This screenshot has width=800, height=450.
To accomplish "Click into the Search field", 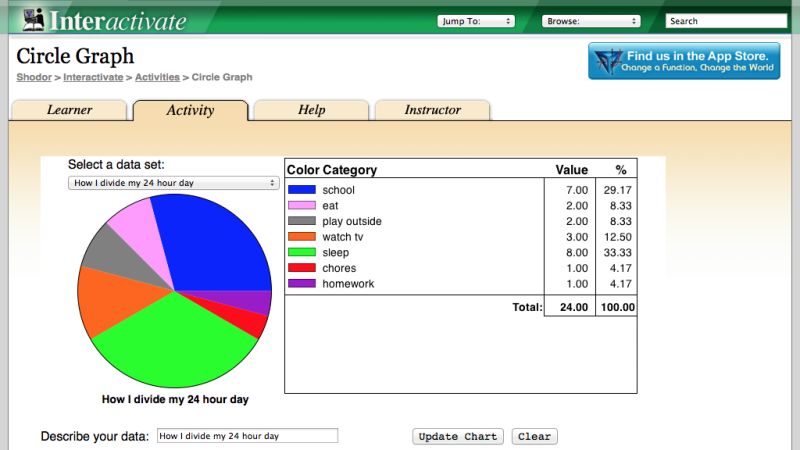I will 726,21.
